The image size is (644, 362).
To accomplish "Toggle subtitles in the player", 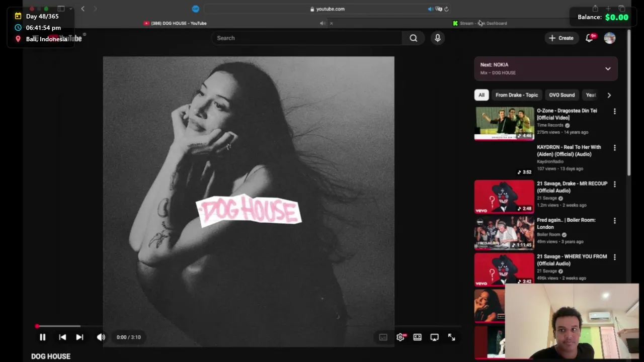I will [383, 337].
